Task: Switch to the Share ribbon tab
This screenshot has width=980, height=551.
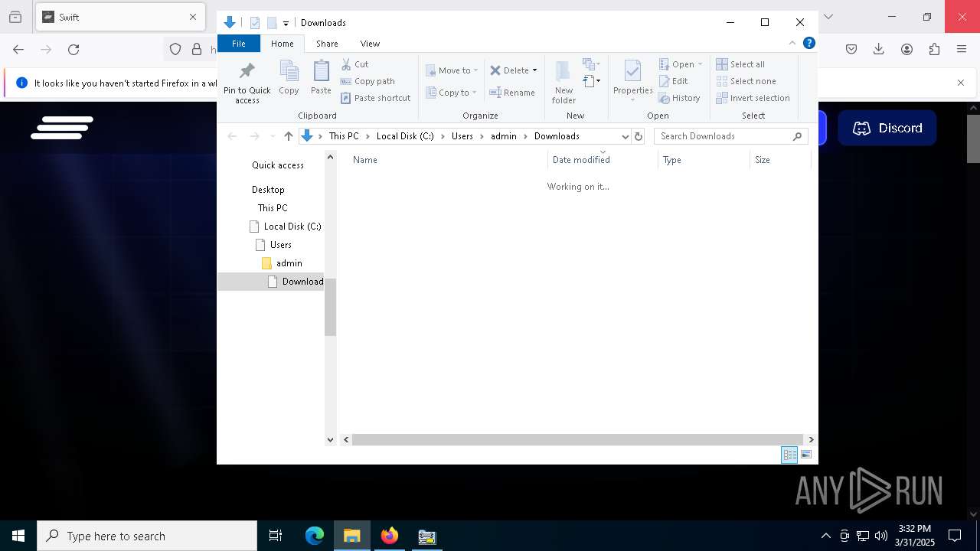Action: click(327, 44)
